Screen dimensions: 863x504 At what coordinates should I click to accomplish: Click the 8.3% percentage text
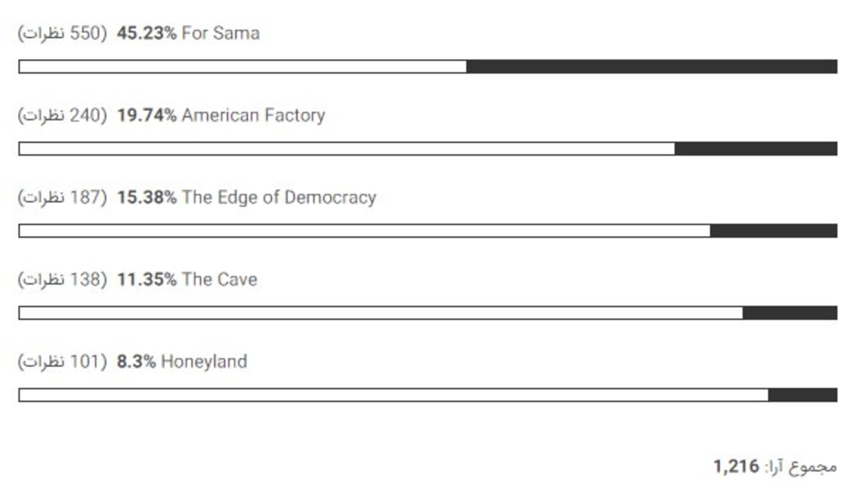click(136, 362)
